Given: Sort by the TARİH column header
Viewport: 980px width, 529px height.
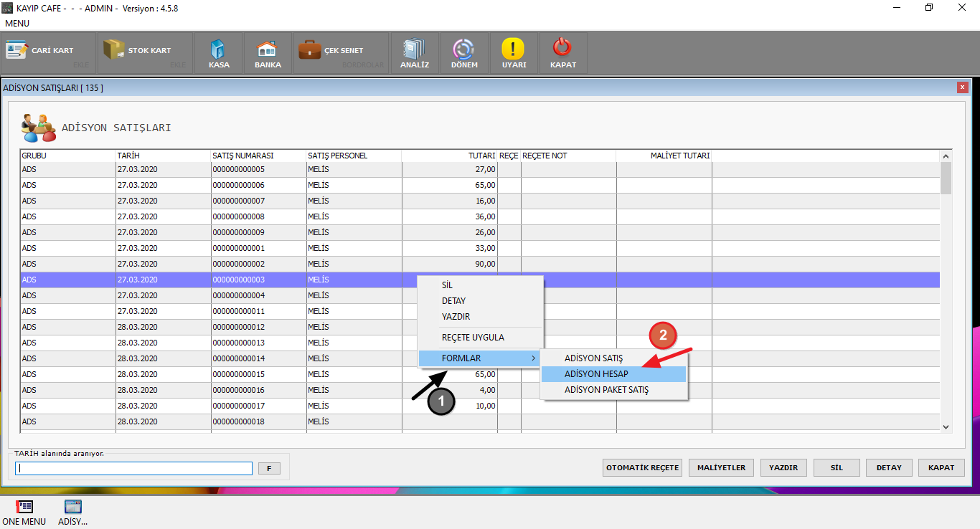Looking at the screenshot, I should [164, 156].
